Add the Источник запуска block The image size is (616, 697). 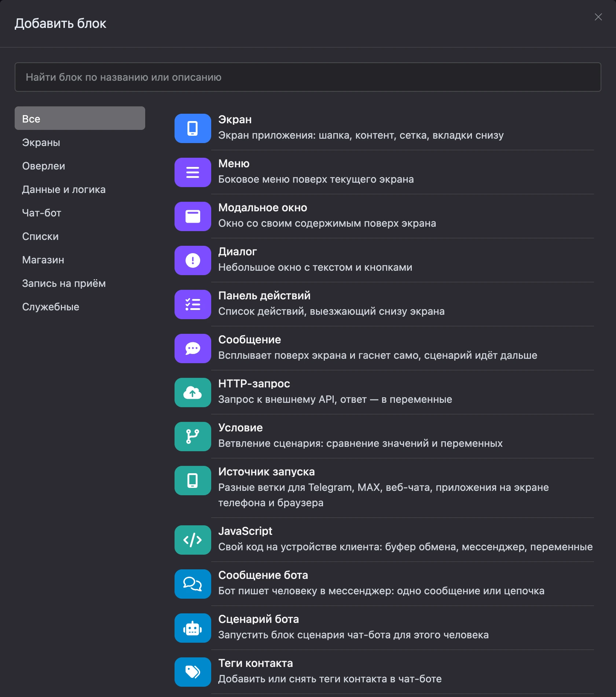click(384, 488)
